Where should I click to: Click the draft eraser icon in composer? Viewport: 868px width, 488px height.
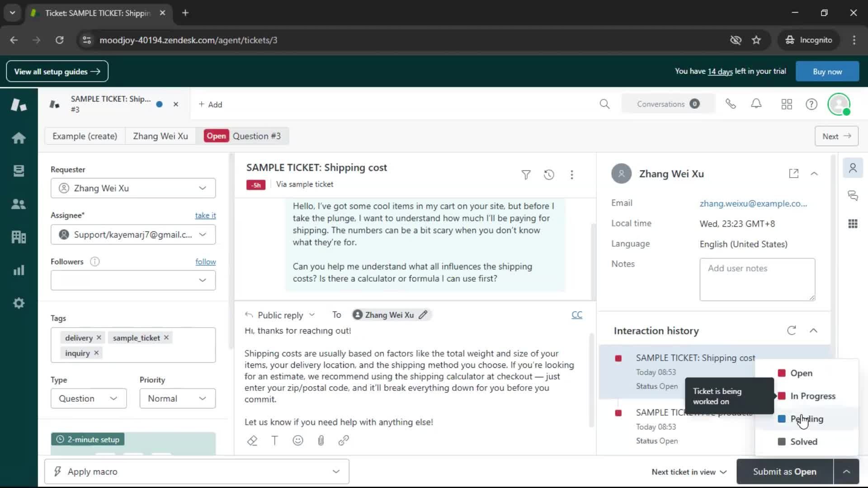(x=252, y=441)
